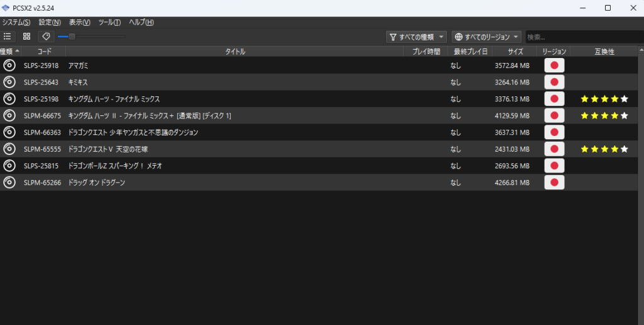Click disc icon for アマガミ
This screenshot has height=325, width=644.
point(9,66)
